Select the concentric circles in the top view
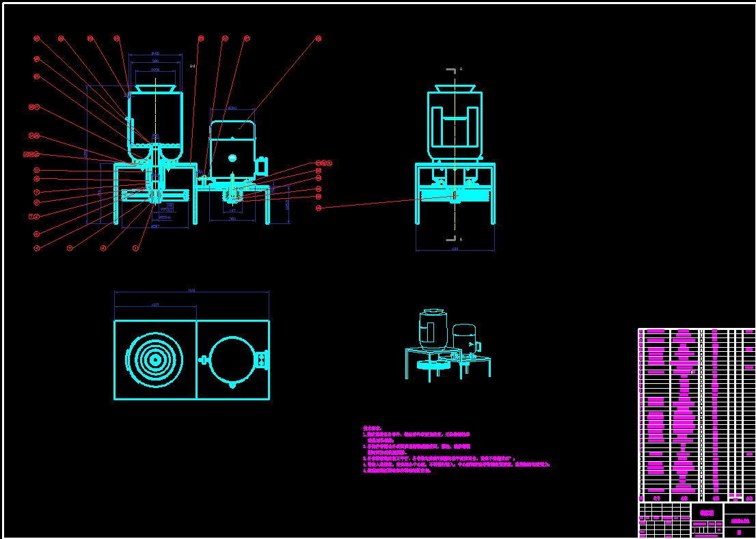The width and height of the screenshot is (756, 539). point(154,360)
